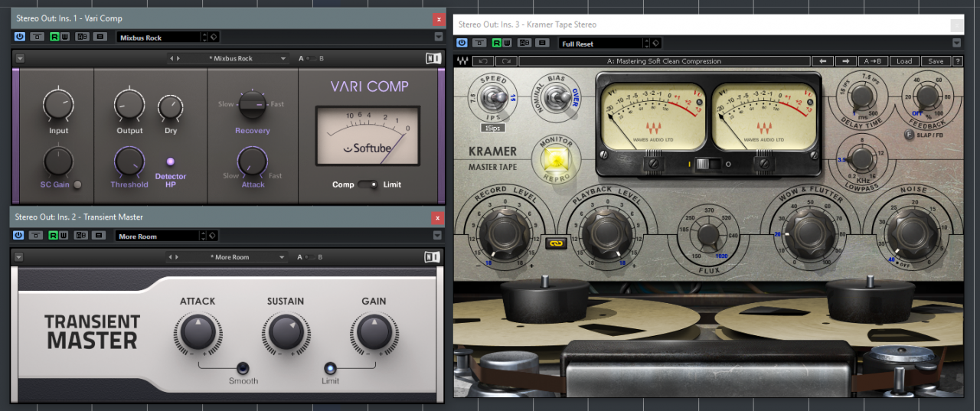Open Mixbus Rock preset field in Cubase header
980x411 pixels.
click(159, 37)
